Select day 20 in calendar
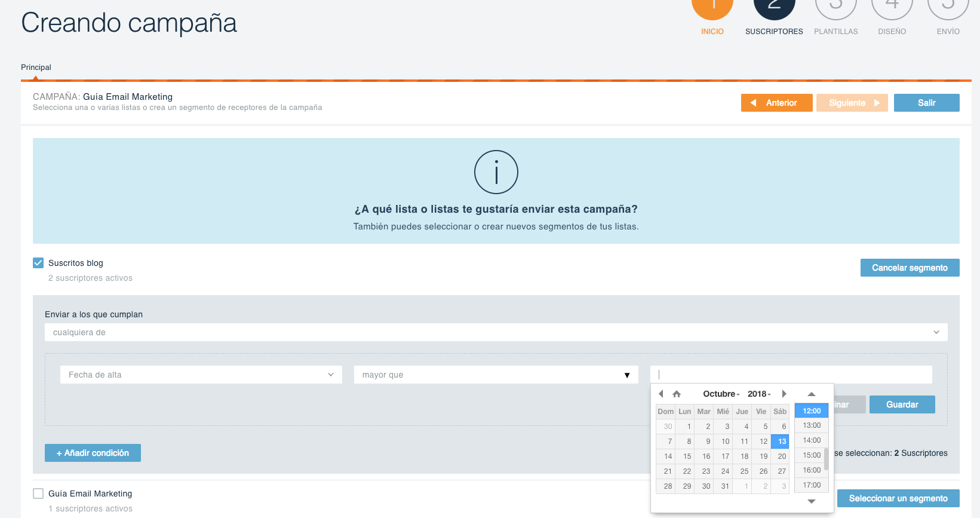 tap(780, 456)
